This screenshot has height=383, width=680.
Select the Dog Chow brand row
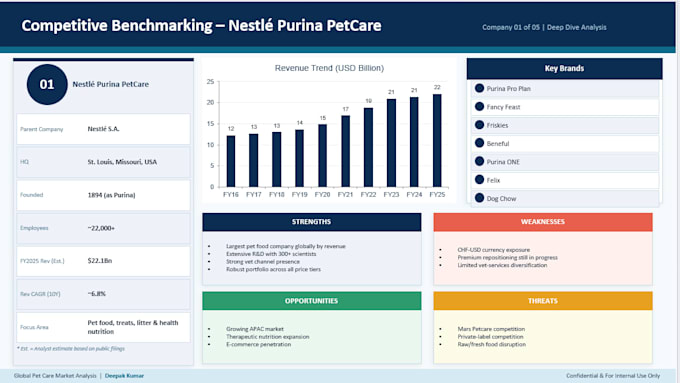pos(565,198)
